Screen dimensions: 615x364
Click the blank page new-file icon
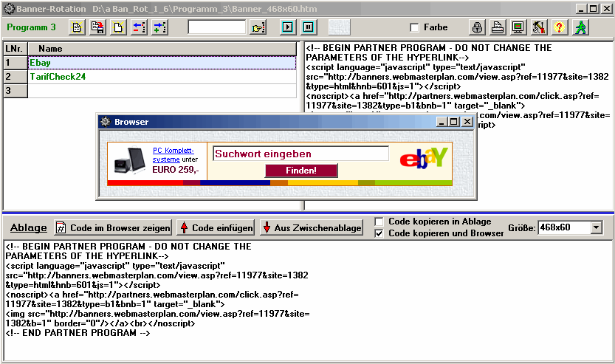[118, 27]
